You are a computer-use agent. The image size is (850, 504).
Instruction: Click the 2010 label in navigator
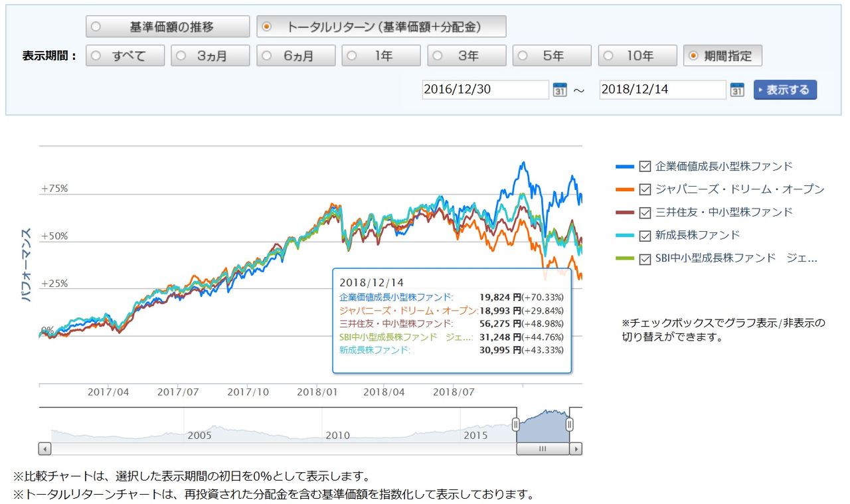pos(337,436)
